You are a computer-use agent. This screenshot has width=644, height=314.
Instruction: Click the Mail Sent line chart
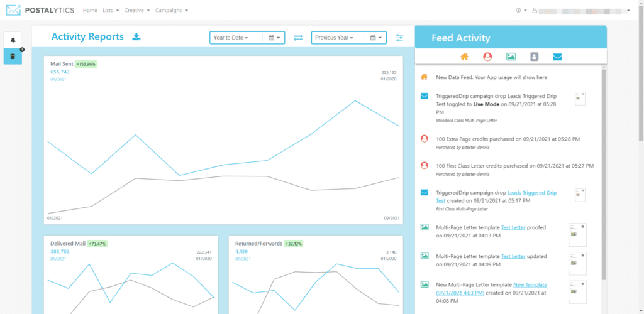click(x=223, y=156)
